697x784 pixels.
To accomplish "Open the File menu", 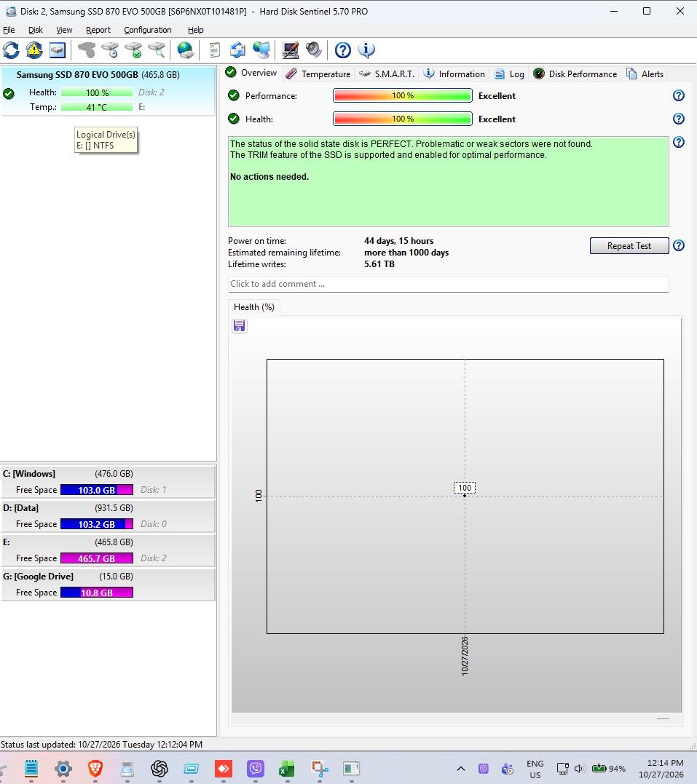I will (x=9, y=30).
